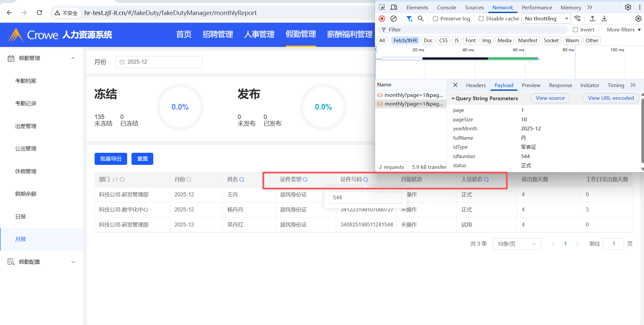Click the search icon beside 证件类型 column
644x325 pixels.
click(305, 180)
